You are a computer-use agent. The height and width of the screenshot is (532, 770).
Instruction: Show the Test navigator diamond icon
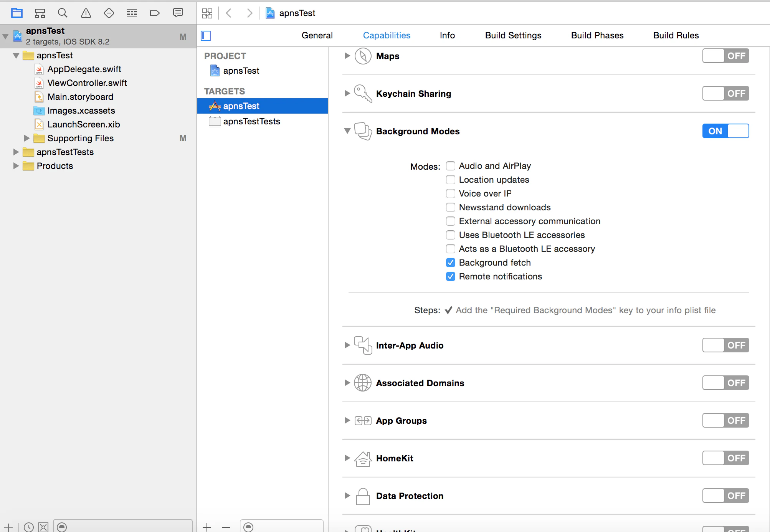[x=109, y=13]
